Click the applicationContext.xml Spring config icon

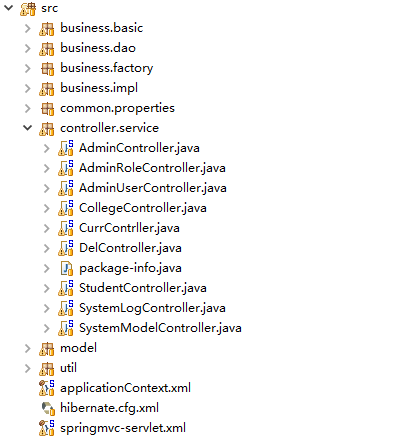click(x=47, y=388)
